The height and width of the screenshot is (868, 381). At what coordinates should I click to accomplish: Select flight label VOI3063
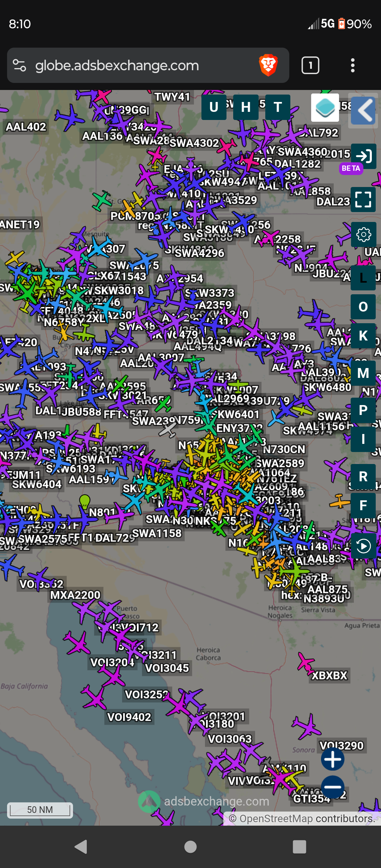230,739
